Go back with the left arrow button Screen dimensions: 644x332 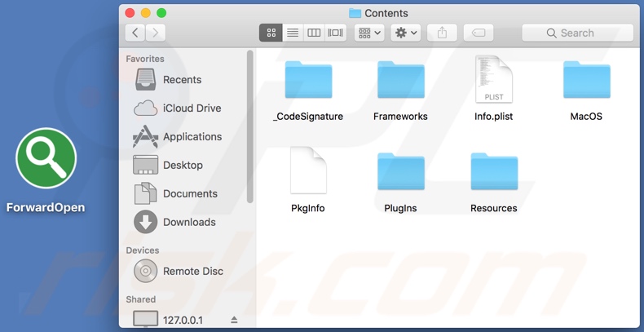(135, 33)
